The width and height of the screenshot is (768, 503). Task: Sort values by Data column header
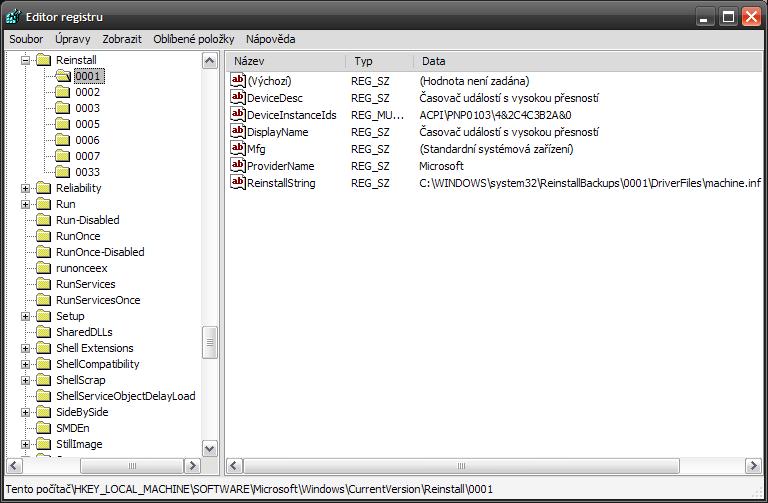(x=588, y=61)
